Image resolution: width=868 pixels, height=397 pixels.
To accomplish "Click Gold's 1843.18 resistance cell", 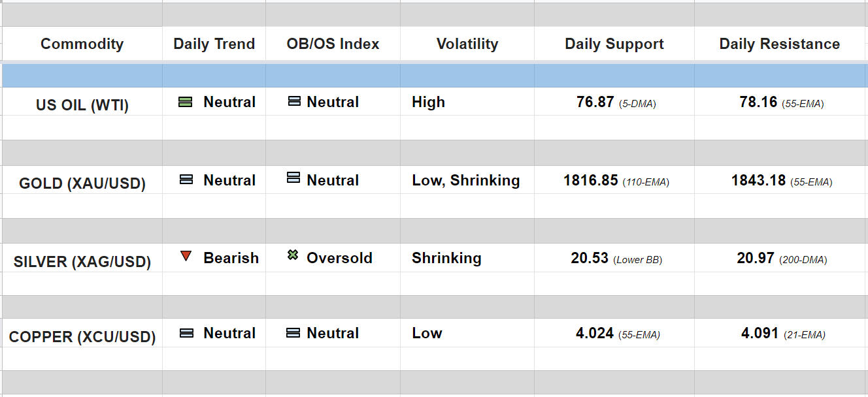I will tap(780, 180).
